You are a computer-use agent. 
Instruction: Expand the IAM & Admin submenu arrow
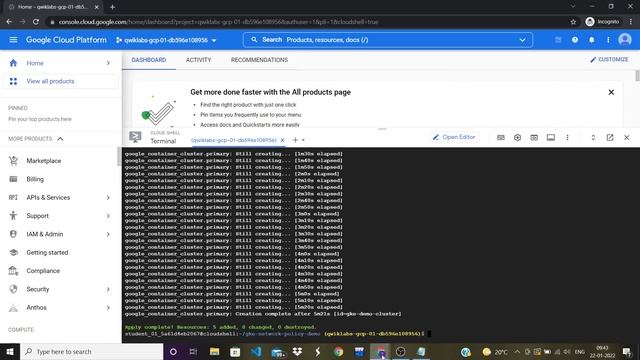coord(108,234)
